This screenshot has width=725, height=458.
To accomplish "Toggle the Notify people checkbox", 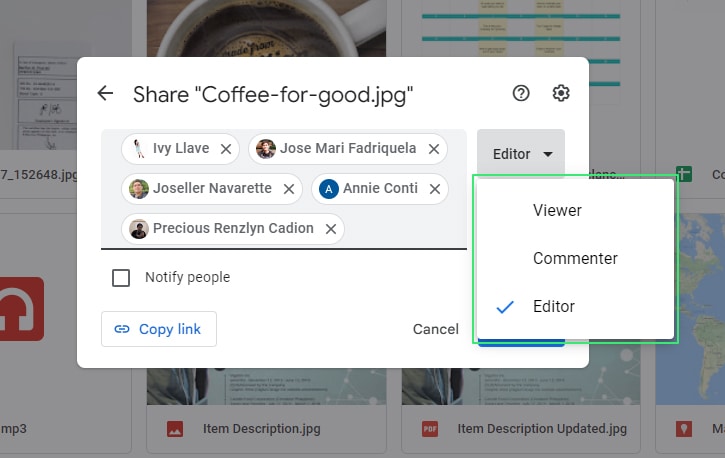I will click(121, 278).
